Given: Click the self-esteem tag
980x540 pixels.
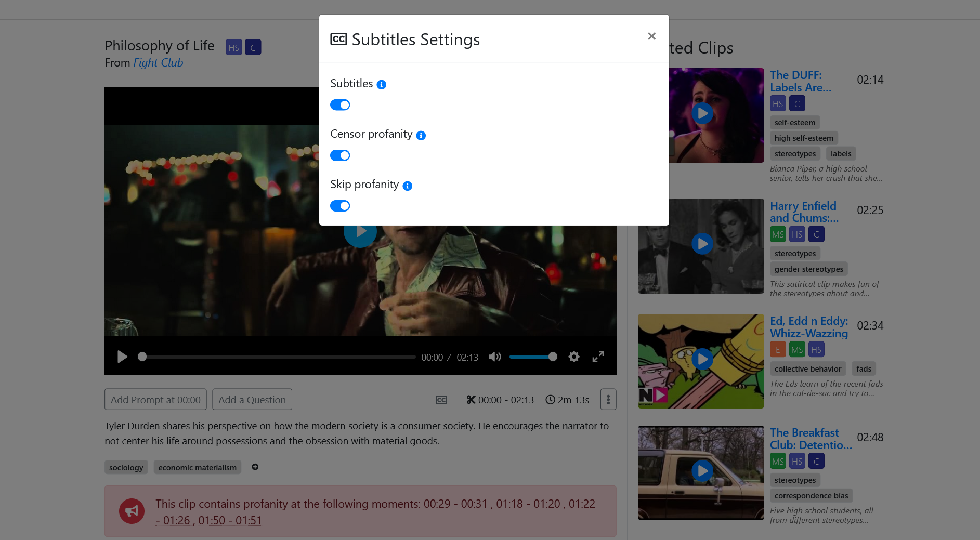Looking at the screenshot, I should tap(795, 123).
